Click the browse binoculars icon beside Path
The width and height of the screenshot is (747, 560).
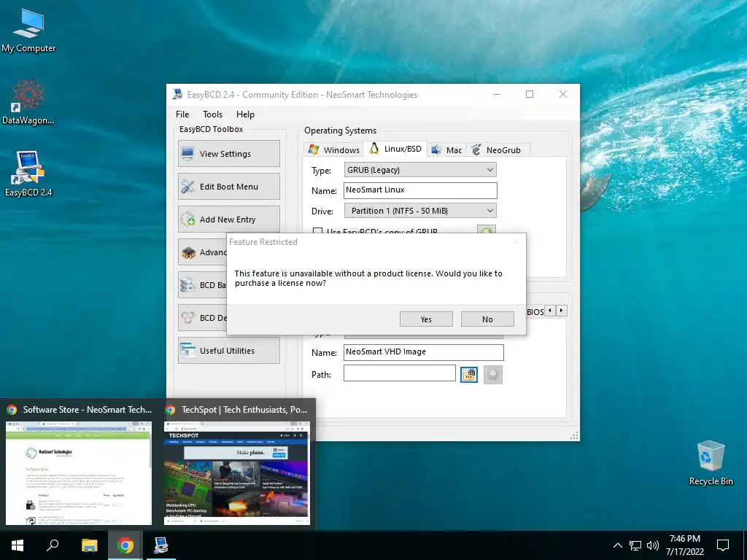(469, 374)
